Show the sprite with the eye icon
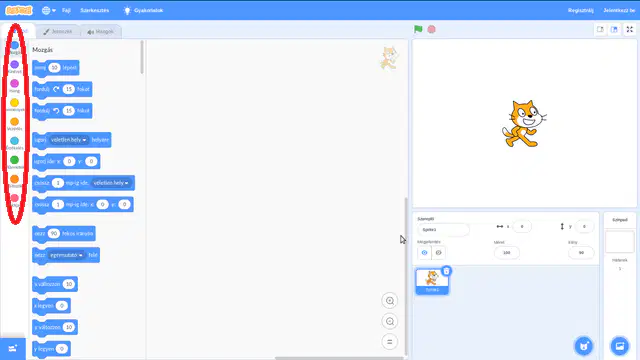 [x=424, y=253]
